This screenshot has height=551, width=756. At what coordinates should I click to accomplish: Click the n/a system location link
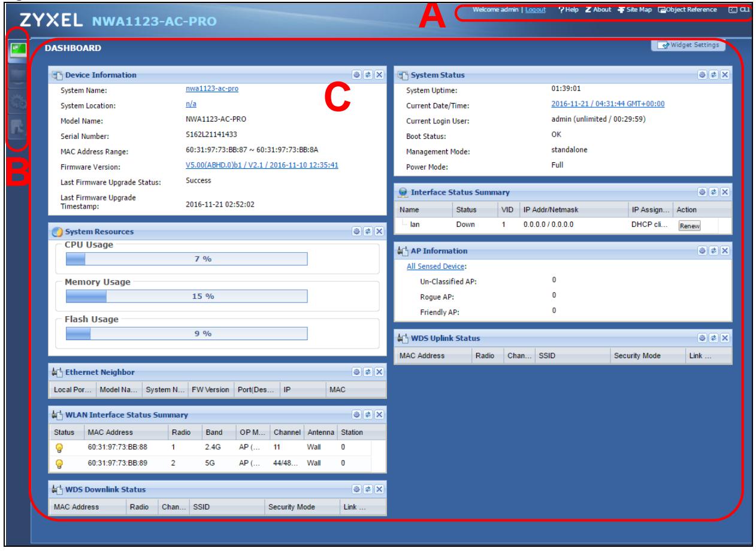(192, 104)
